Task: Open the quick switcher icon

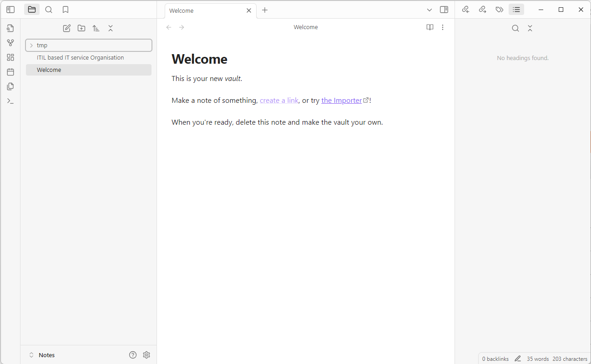Action: (x=10, y=28)
